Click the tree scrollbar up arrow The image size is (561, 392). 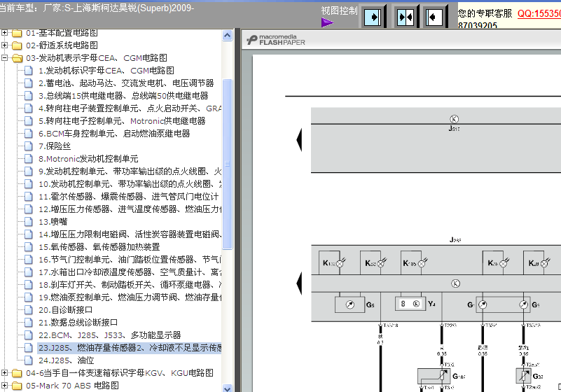227,35
